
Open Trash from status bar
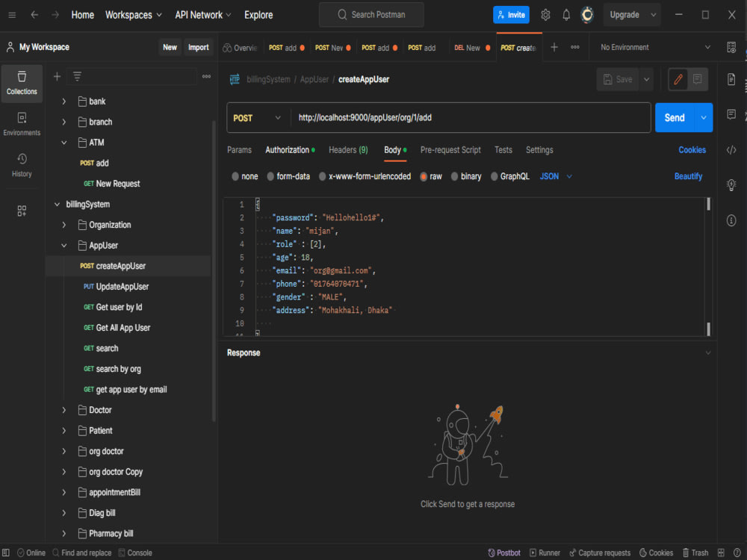pos(695,553)
